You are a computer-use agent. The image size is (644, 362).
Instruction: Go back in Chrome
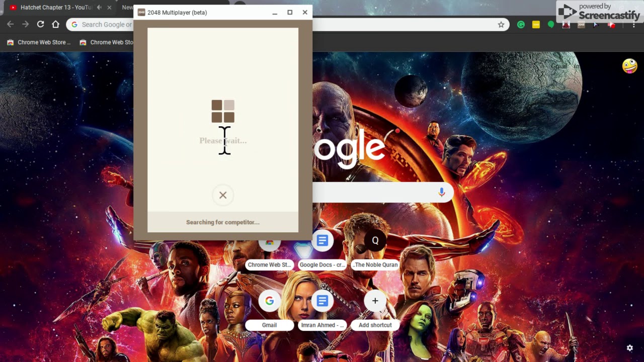11,24
